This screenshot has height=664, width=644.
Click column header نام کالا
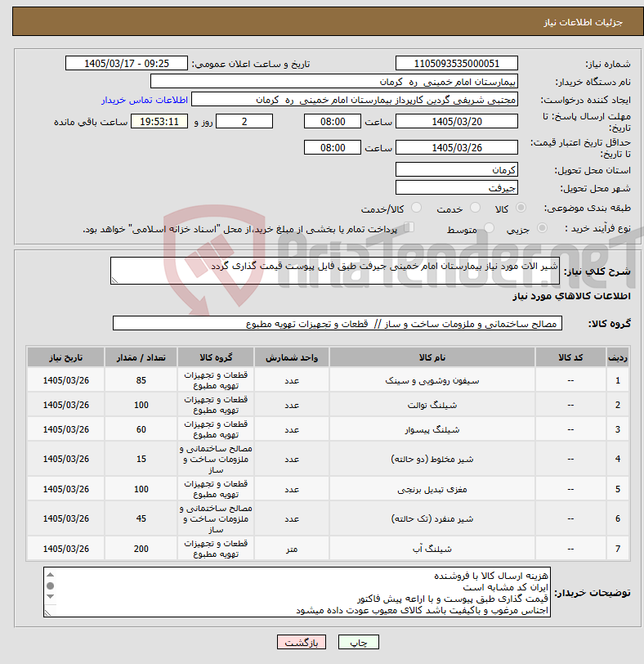click(432, 358)
